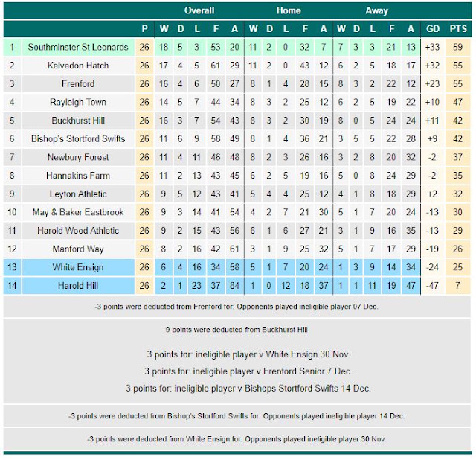This screenshot has width=476, height=460.
Task: Click the P (played) column header
Action: pyautogui.click(x=144, y=29)
